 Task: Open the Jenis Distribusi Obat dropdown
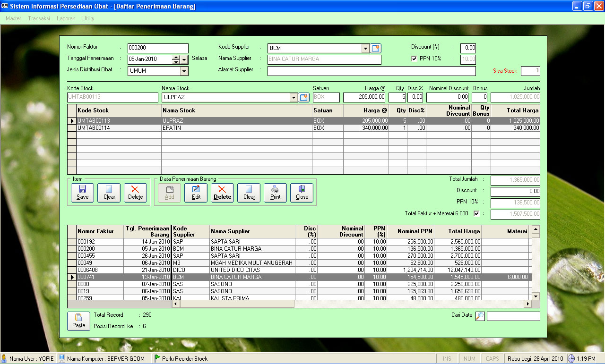(x=184, y=71)
